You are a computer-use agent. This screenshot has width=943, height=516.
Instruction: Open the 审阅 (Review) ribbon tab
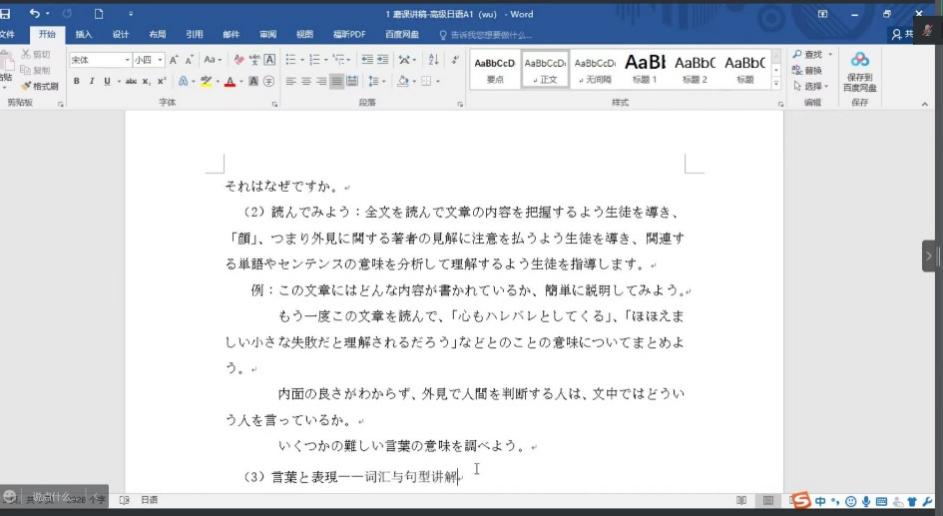268,34
